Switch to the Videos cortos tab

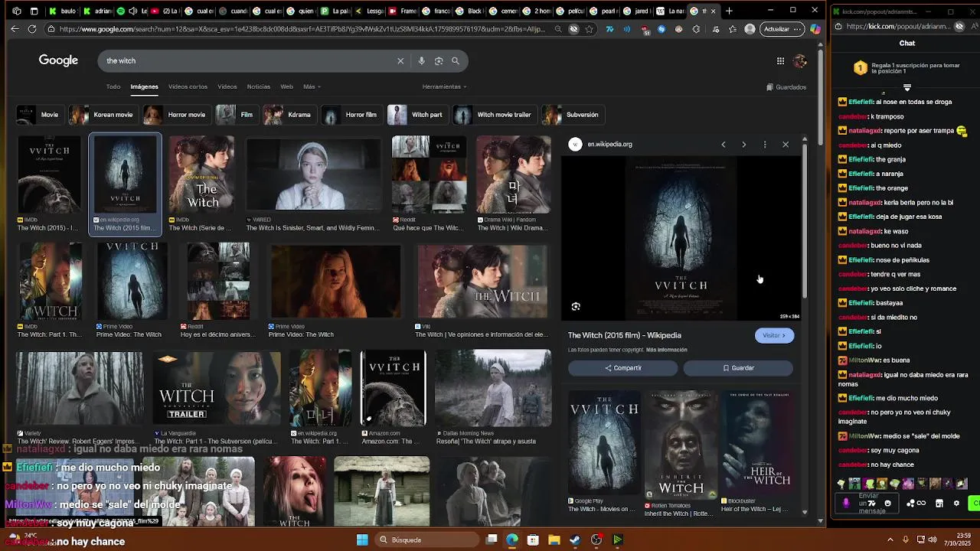coord(188,86)
